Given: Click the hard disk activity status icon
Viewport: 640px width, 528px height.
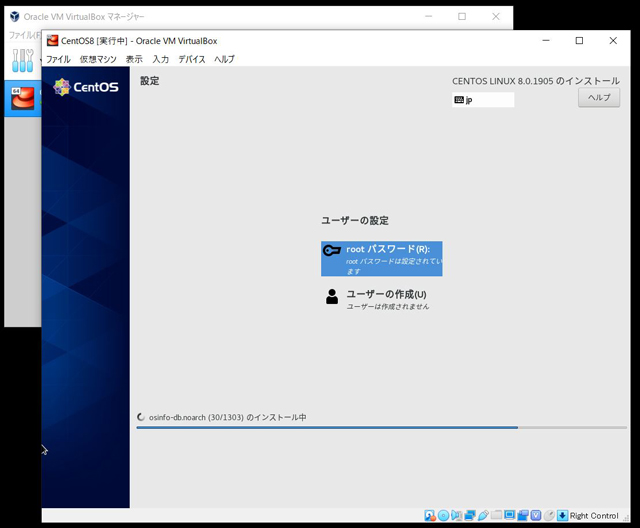Looking at the screenshot, I should point(429,516).
